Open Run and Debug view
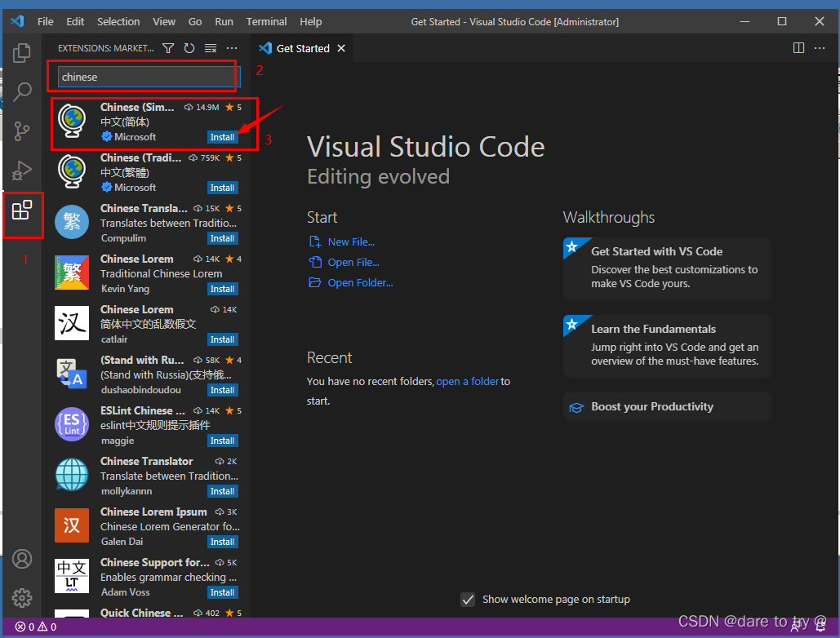 click(22, 171)
